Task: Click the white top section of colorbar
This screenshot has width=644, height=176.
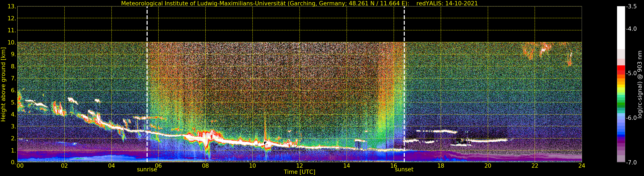Action: click(621, 28)
